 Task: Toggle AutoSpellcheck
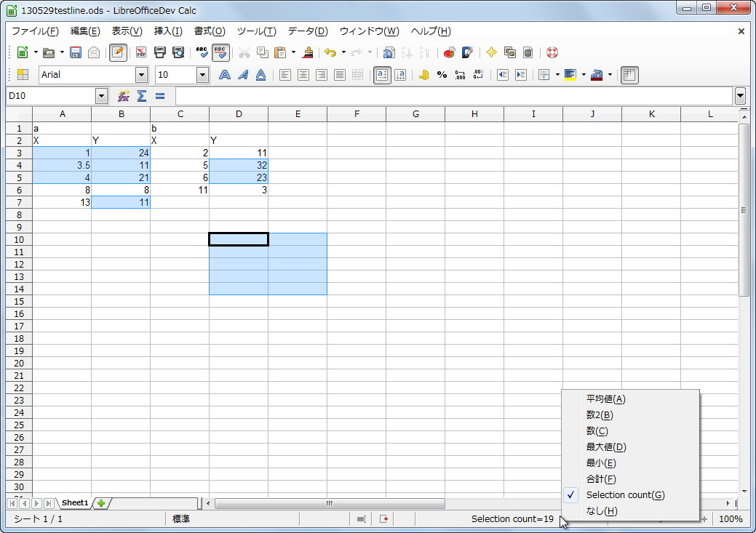(220, 52)
